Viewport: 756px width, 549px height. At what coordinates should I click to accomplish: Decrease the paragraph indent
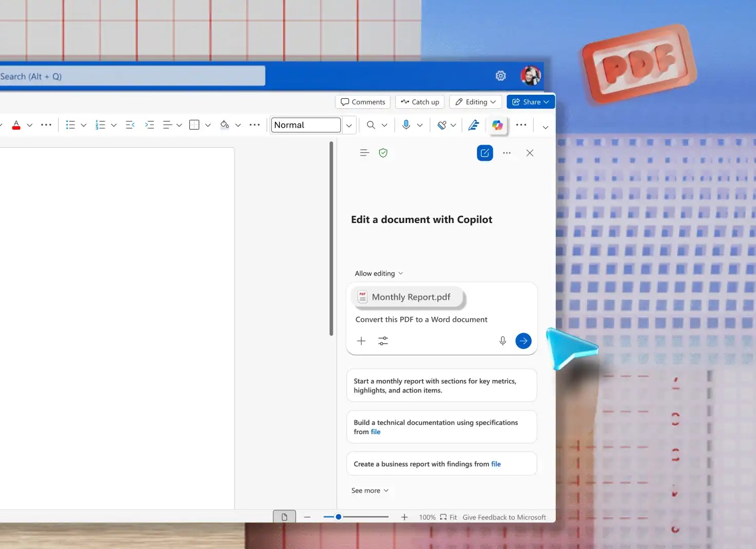point(130,125)
